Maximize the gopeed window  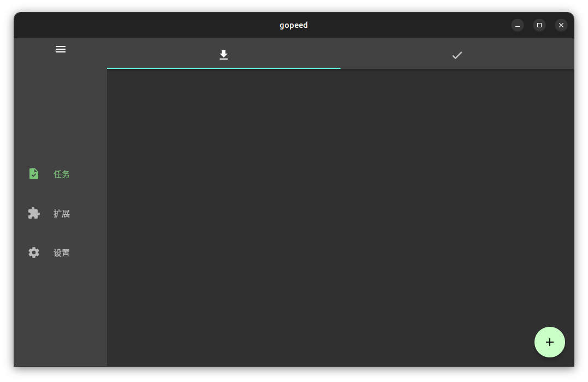pyautogui.click(x=539, y=25)
